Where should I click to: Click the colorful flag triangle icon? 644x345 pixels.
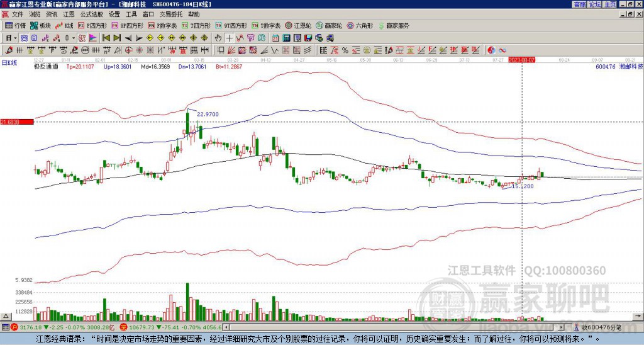coord(93,38)
